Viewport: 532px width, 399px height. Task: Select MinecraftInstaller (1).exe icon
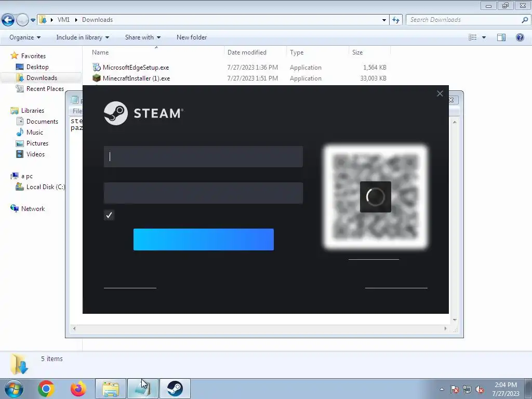[x=97, y=78]
